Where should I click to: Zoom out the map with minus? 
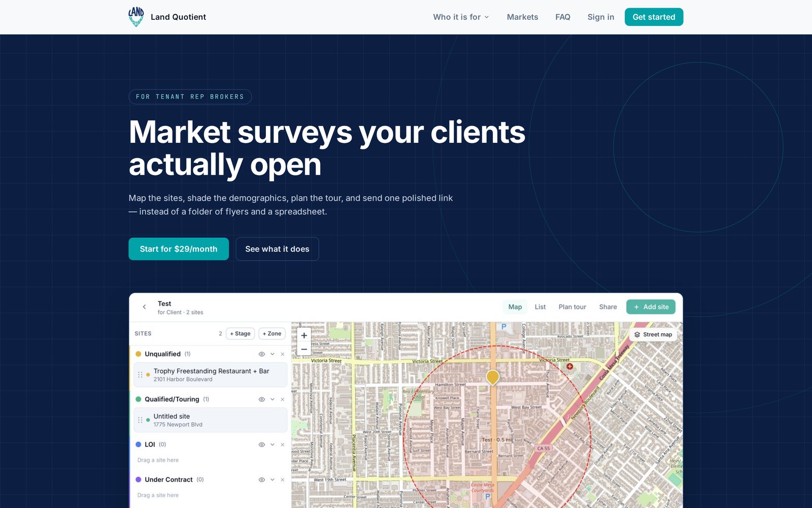304,349
